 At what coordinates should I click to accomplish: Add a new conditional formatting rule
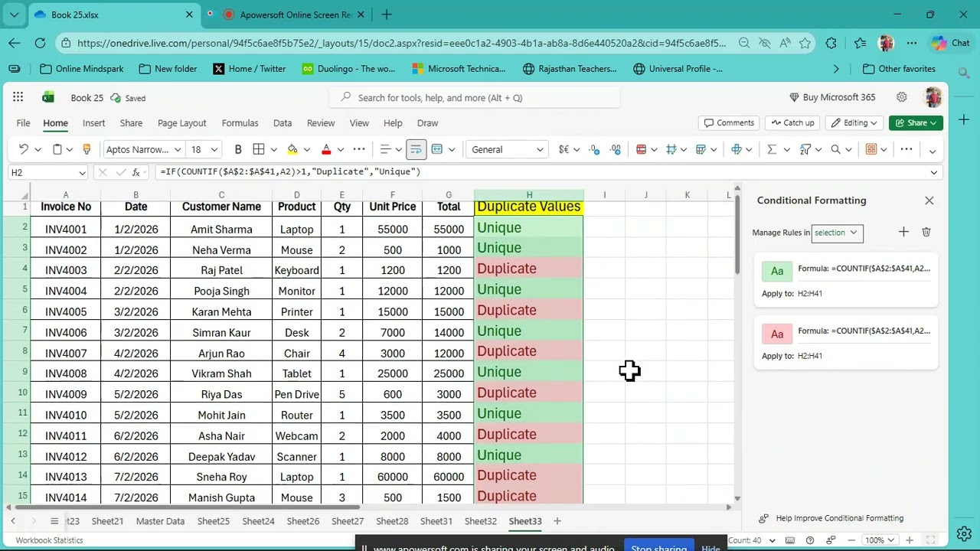coord(903,232)
